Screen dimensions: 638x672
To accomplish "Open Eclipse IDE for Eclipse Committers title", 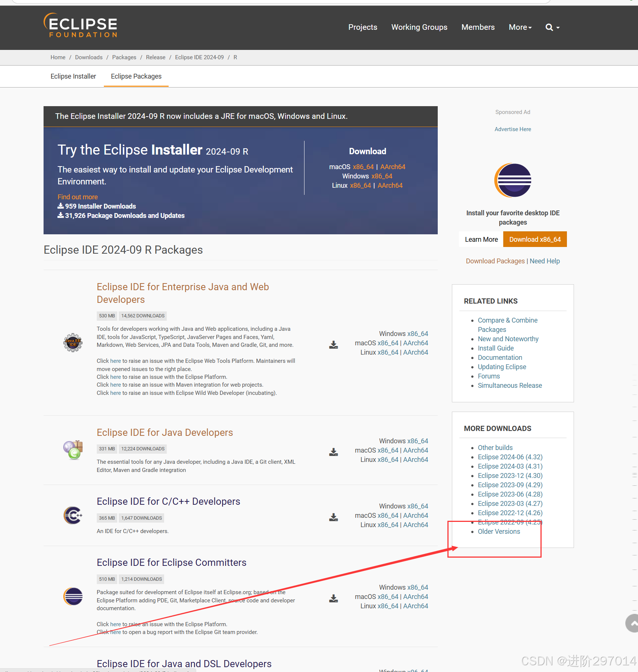I will (172, 562).
